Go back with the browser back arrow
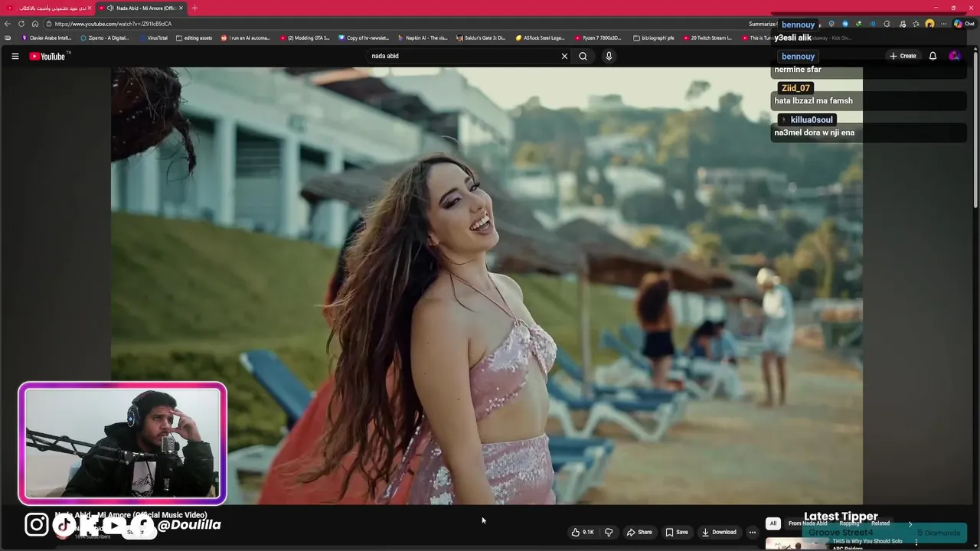980x551 pixels. point(8,24)
